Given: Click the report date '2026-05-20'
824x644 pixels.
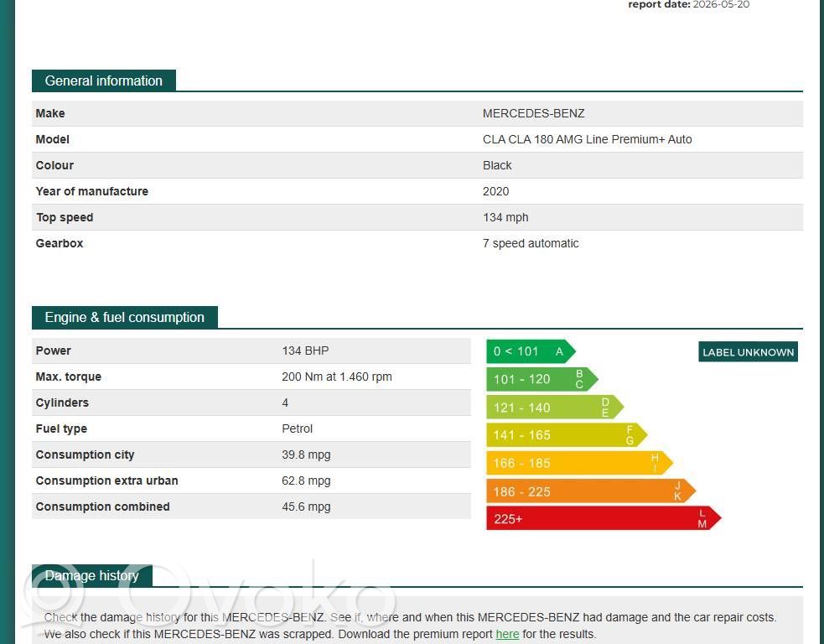Looking at the screenshot, I should (721, 5).
